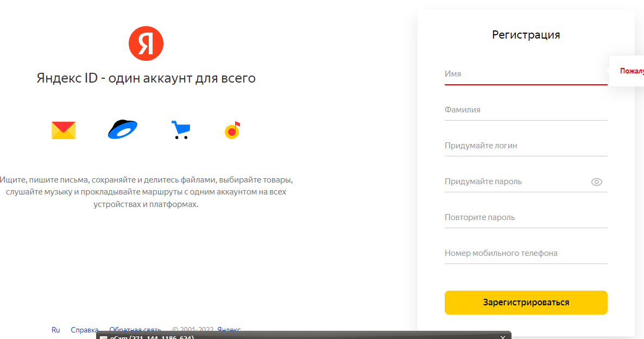Image resolution: width=644 pixels, height=339 pixels.
Task: Select the Придумайте логин field
Action: coord(526,146)
